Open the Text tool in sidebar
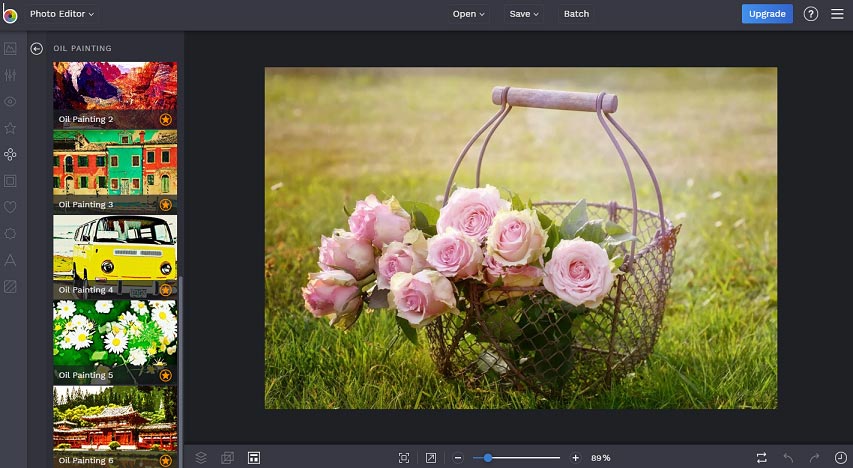The height and width of the screenshot is (468, 853). (x=10, y=260)
